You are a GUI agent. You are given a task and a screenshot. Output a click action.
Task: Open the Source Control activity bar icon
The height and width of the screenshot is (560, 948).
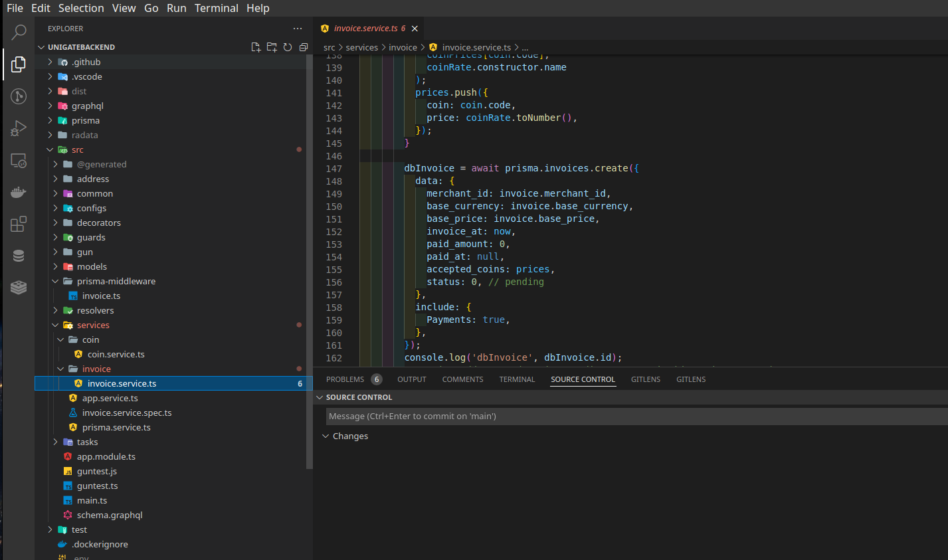click(x=19, y=96)
